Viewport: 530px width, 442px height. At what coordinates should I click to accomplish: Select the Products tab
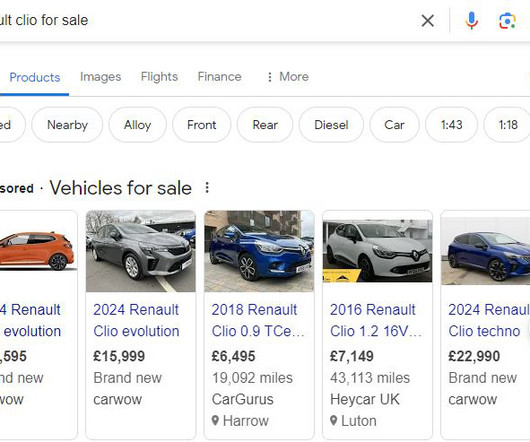35,77
